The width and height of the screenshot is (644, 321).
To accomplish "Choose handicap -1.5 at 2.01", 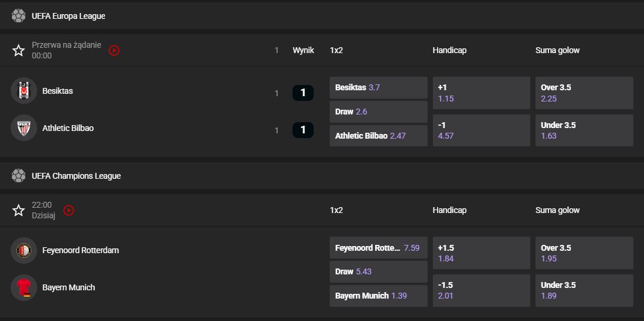I will pos(481,290).
